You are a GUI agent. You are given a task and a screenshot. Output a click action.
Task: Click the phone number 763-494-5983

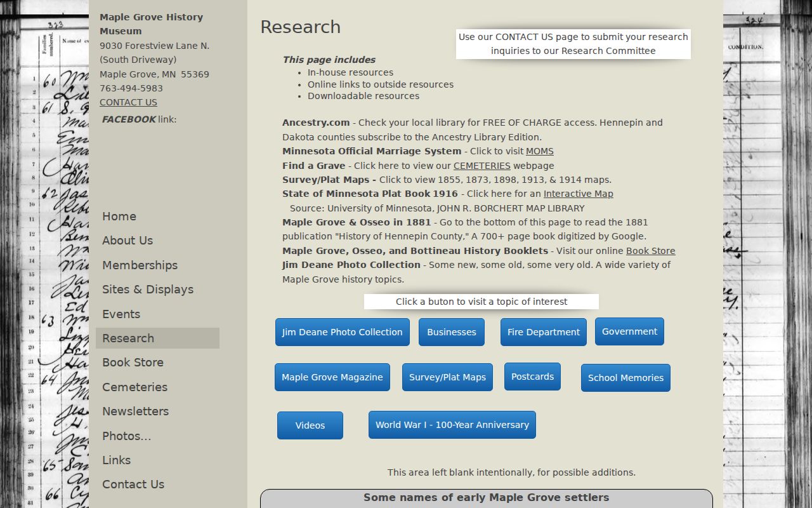click(x=131, y=88)
